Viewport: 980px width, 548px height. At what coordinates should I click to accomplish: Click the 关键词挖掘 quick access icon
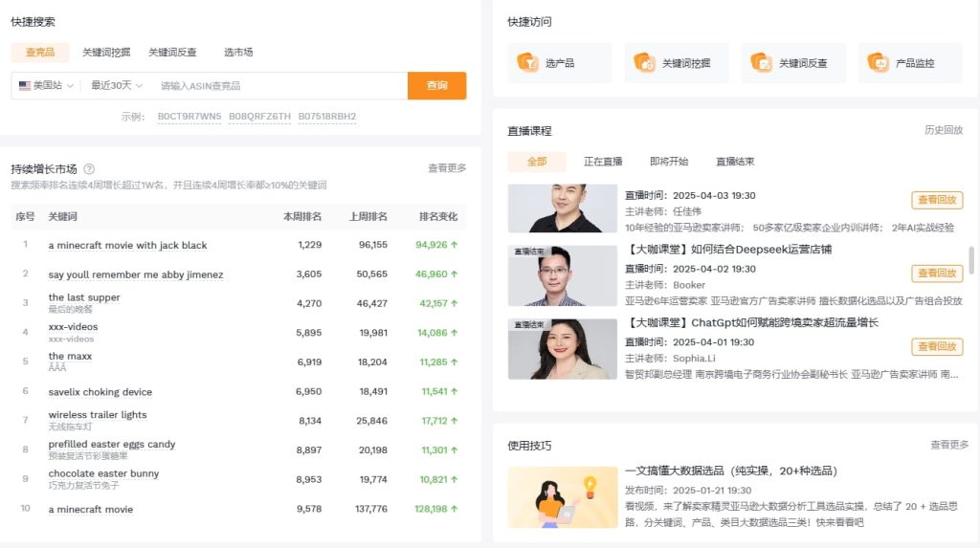[644, 62]
